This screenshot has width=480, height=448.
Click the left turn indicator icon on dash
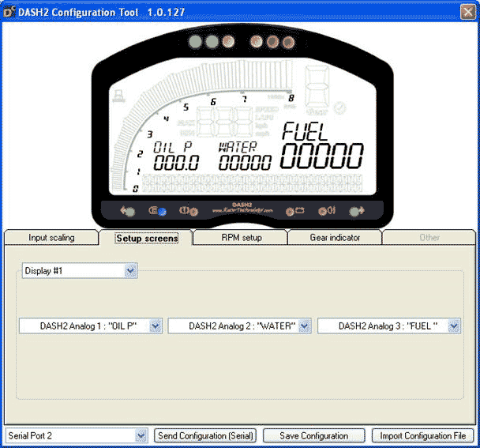point(127,211)
